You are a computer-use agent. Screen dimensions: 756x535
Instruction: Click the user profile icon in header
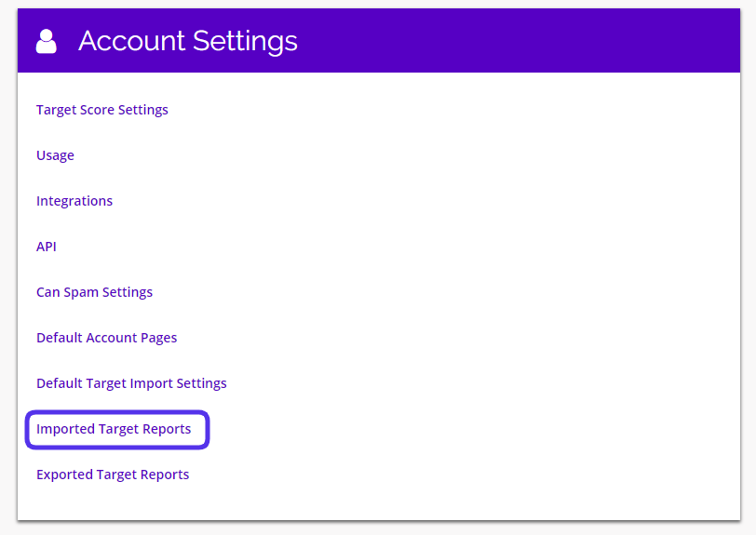click(47, 41)
